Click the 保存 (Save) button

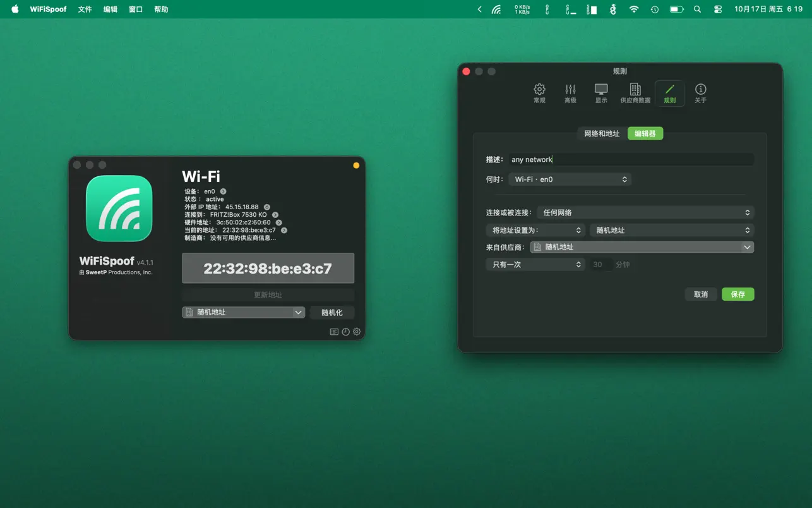(x=737, y=294)
